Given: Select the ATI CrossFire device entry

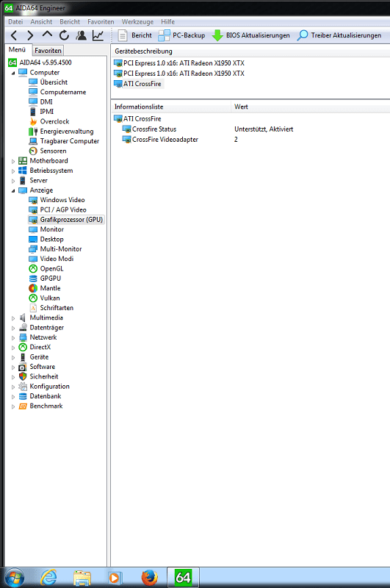Looking at the screenshot, I should [x=137, y=84].
